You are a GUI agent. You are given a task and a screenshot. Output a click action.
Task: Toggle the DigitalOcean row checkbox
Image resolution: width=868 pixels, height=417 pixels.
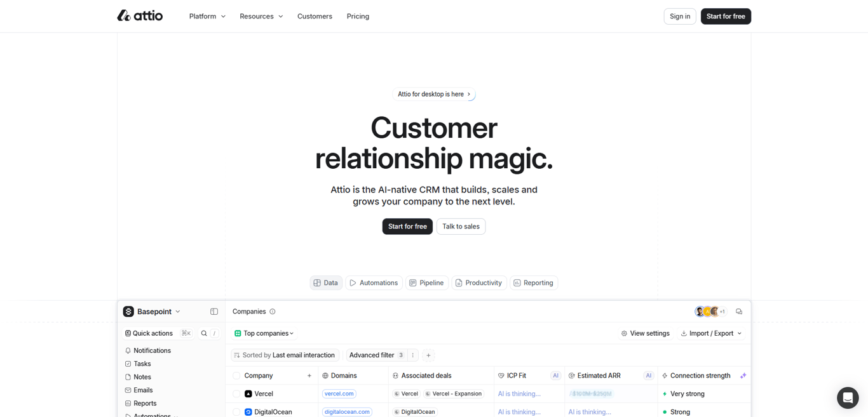[236, 412]
